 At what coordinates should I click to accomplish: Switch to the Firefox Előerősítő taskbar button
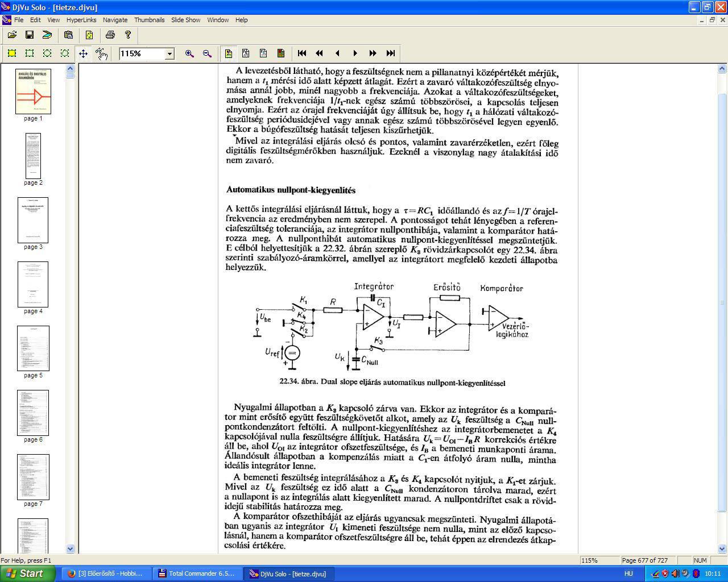[x=106, y=573]
